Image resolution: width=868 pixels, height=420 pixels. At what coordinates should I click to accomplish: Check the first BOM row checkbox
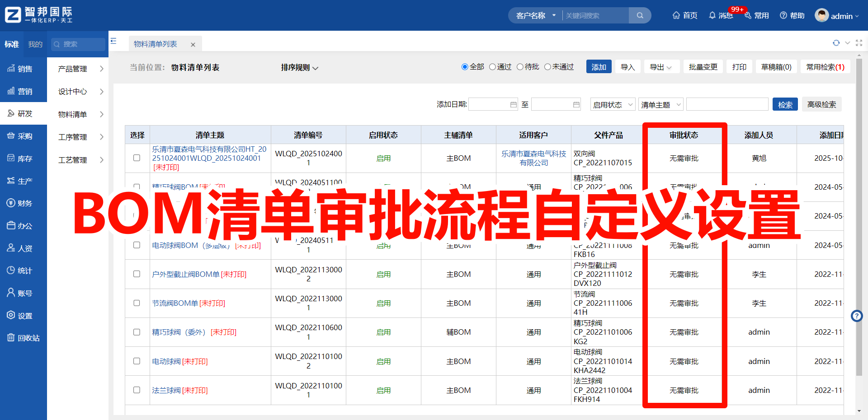137,158
